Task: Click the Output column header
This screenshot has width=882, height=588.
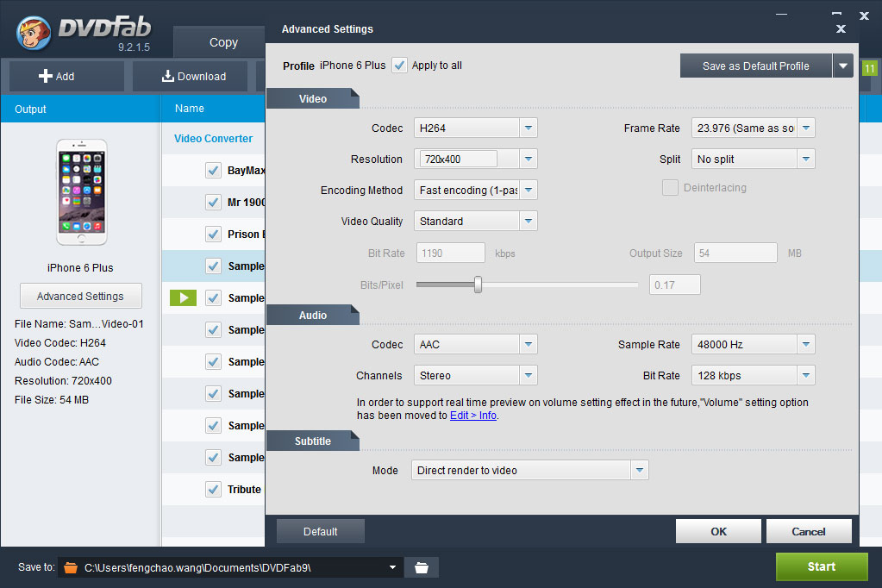Action: coord(80,109)
